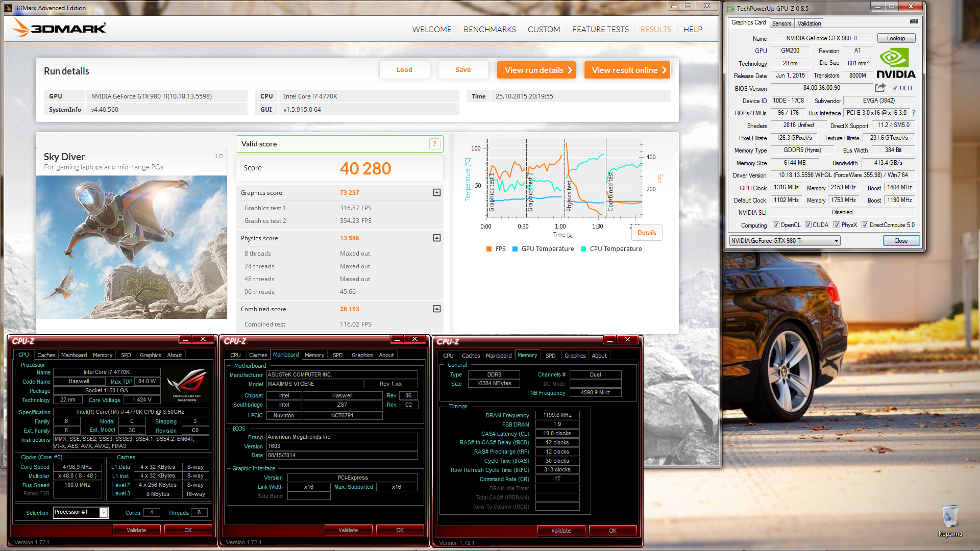Open the BENCHMARKS tab in 3DMark

[489, 30]
